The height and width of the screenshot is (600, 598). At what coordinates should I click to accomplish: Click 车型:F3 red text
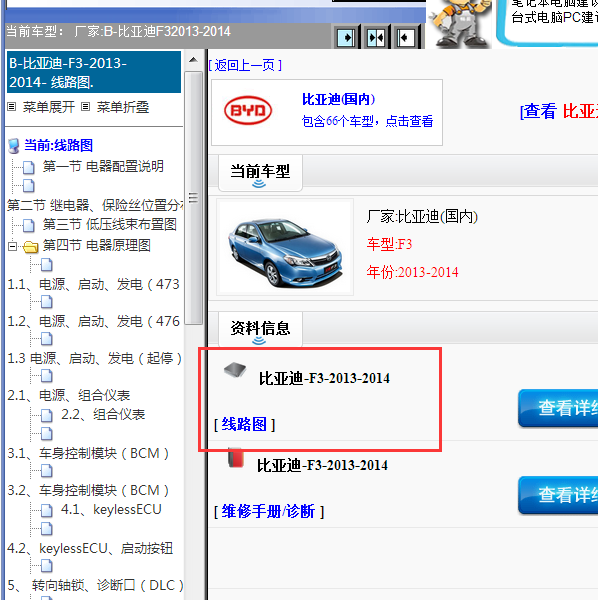[x=389, y=244]
